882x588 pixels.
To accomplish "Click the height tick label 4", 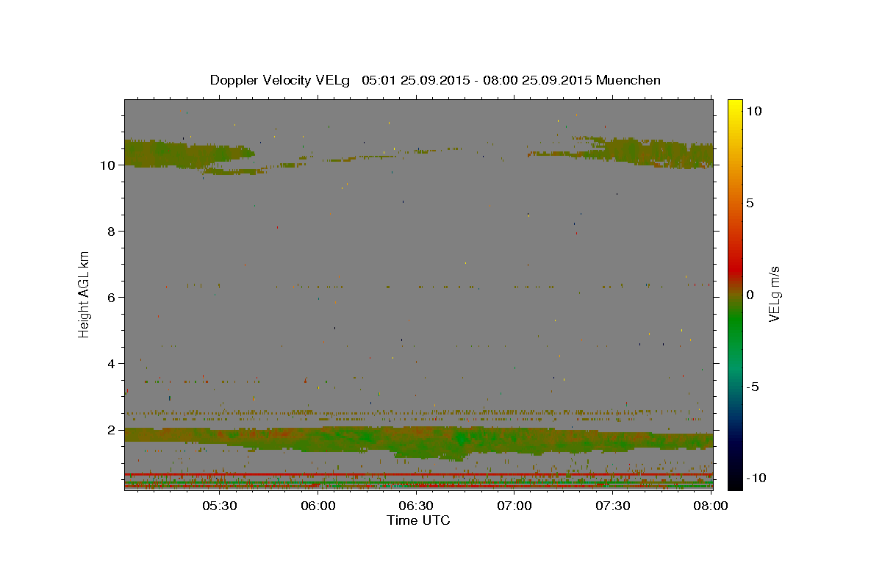I will point(112,363).
